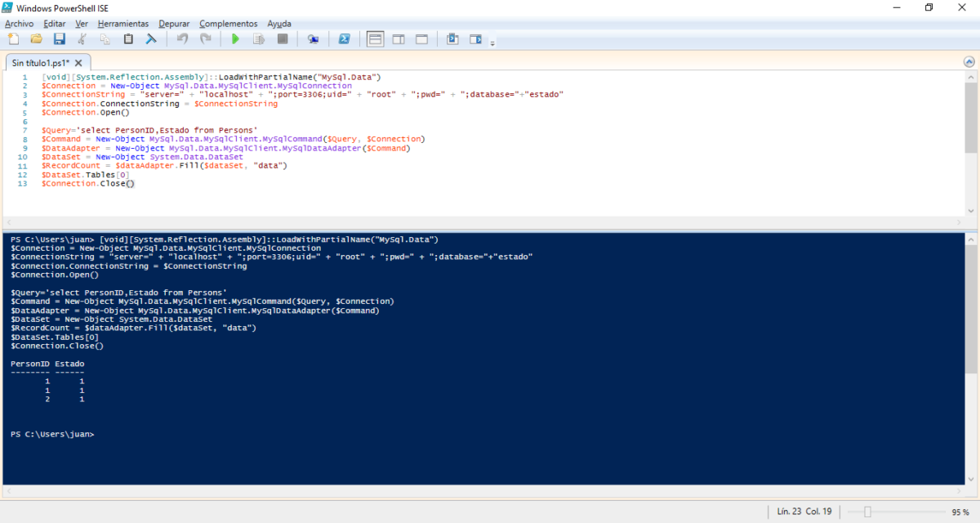Viewport: 980px width, 523px height.
Task: Click the Stop Operation icon
Action: point(282,38)
